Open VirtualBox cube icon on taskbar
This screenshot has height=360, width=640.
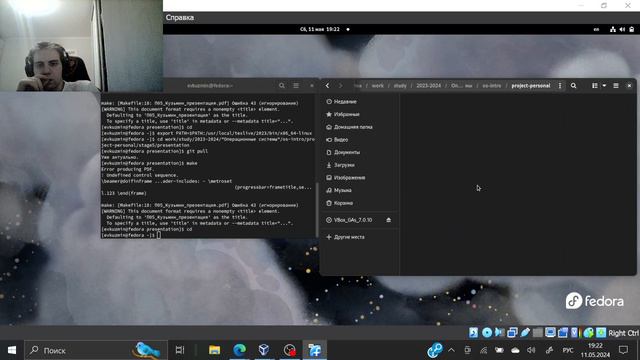264,350
